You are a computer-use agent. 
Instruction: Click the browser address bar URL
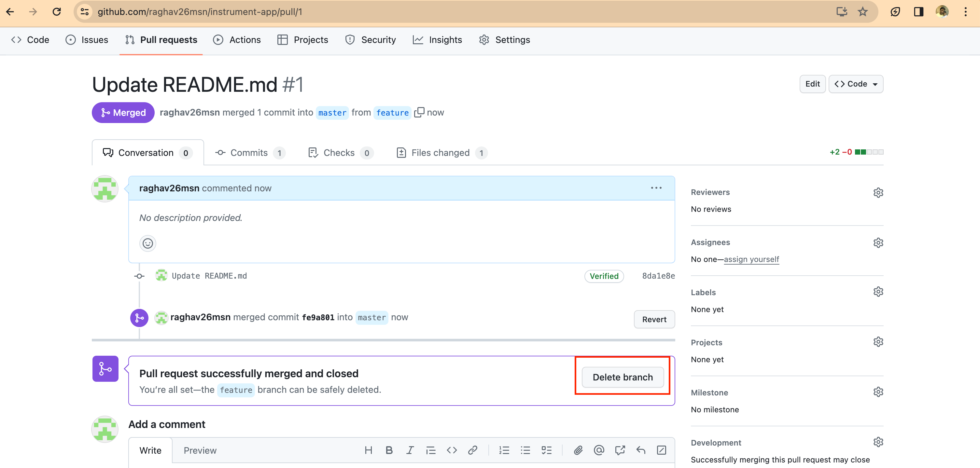click(200, 12)
